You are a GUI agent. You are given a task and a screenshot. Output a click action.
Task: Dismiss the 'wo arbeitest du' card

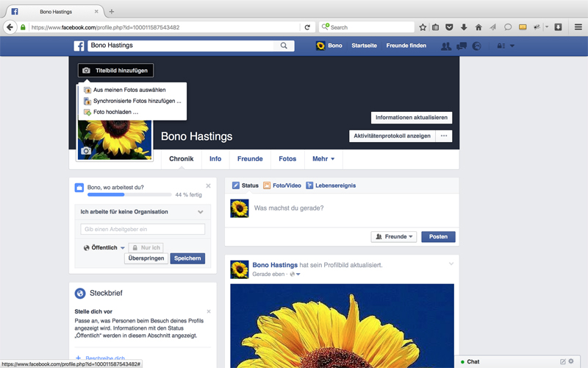pos(208,186)
